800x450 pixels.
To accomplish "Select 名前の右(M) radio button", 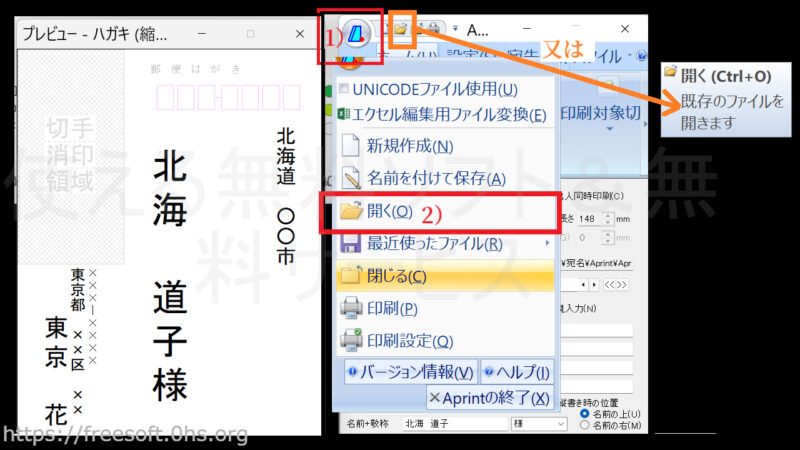I will 585,425.
